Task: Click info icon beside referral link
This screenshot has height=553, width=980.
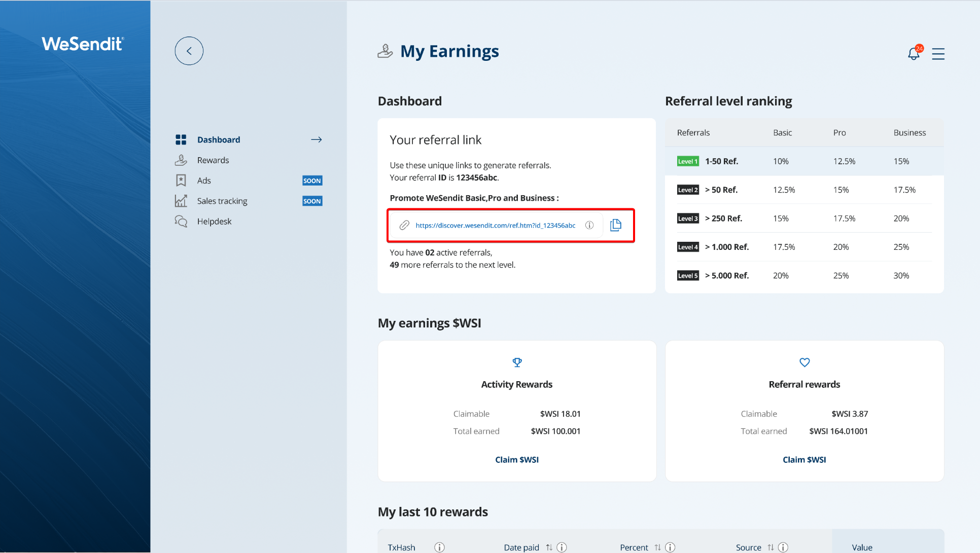Action: click(589, 225)
